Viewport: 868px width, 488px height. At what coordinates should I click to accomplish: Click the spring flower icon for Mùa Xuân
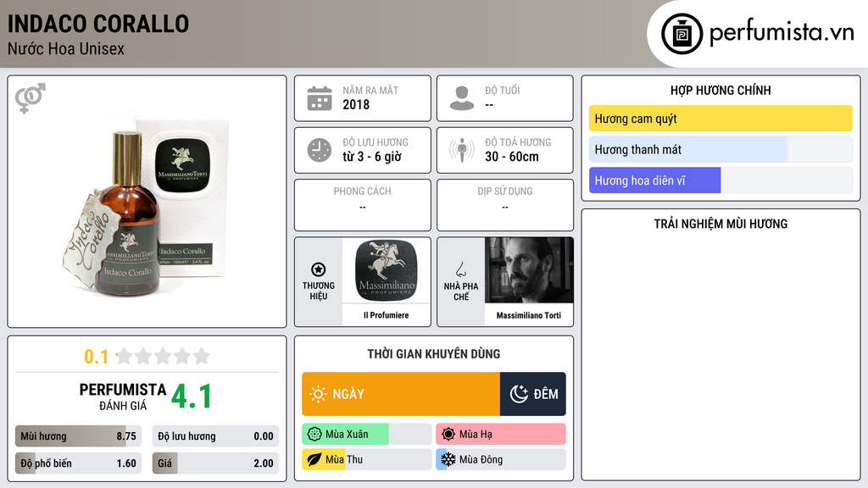click(314, 435)
